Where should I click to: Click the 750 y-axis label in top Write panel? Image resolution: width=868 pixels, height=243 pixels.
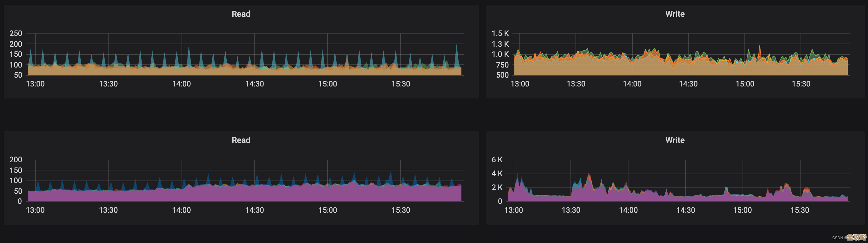coord(502,65)
